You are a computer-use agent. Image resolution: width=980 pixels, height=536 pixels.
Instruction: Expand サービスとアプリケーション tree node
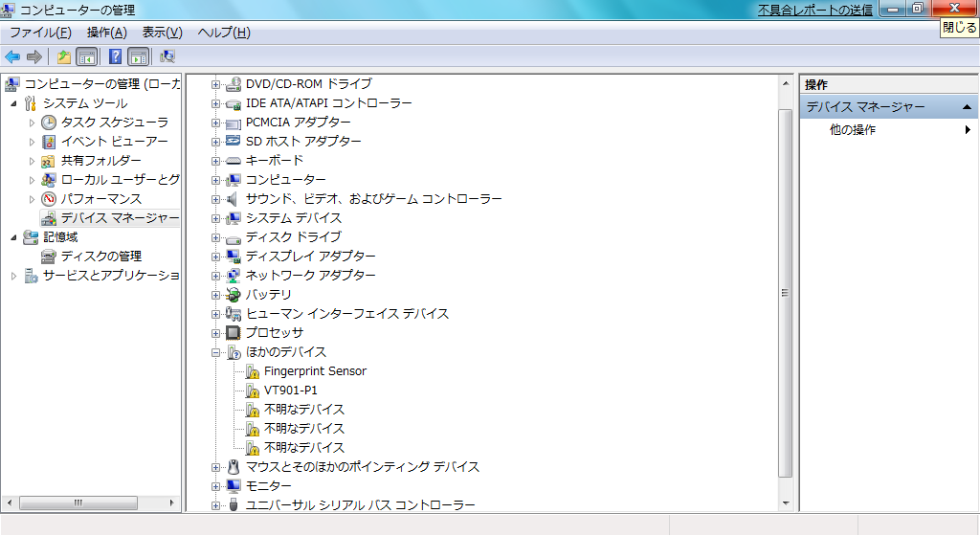click(13, 276)
